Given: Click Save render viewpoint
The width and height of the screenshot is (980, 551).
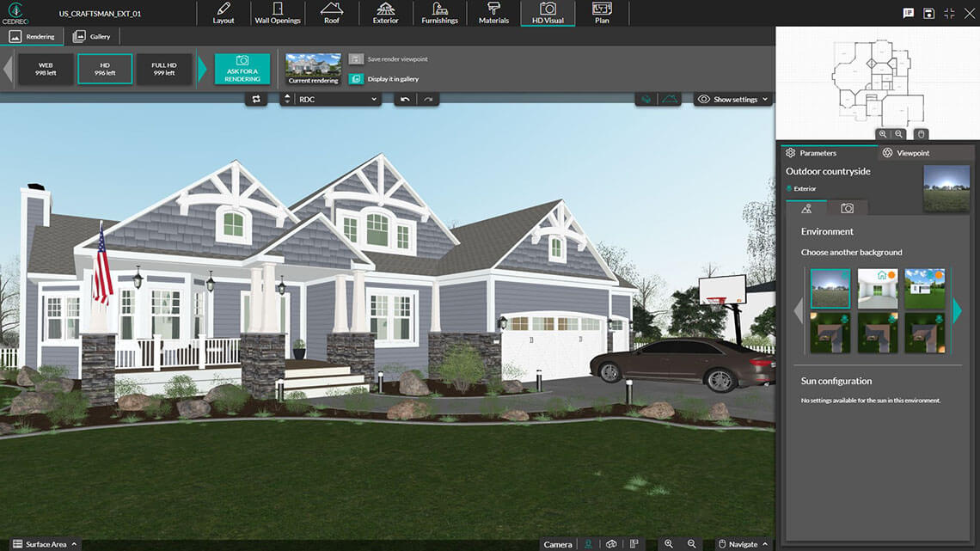Looking at the screenshot, I should coord(356,59).
